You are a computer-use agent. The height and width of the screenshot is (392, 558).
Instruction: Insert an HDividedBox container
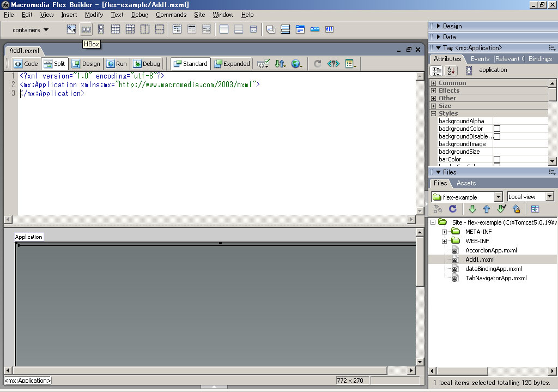pyautogui.click(x=145, y=29)
